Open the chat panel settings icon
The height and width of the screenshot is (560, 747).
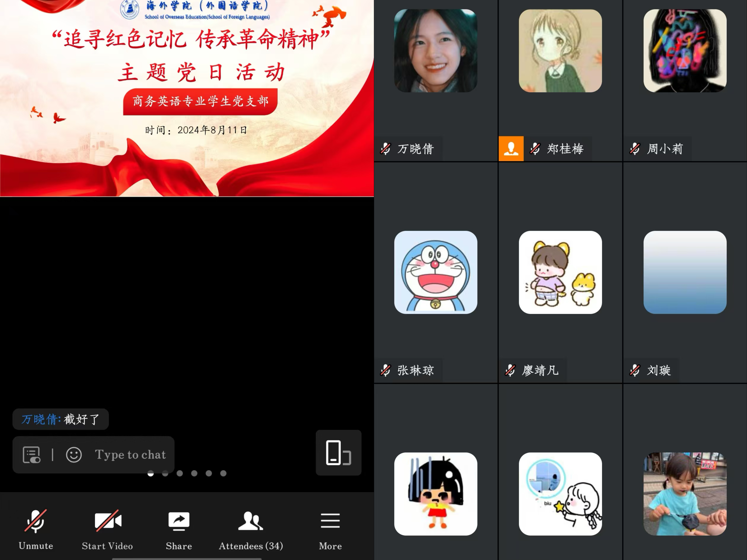tap(31, 455)
